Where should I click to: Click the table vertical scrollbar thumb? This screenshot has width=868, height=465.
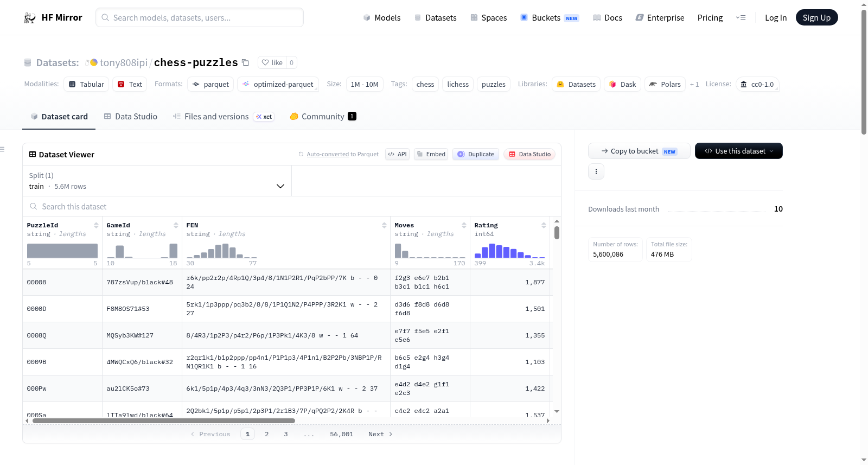557,233
